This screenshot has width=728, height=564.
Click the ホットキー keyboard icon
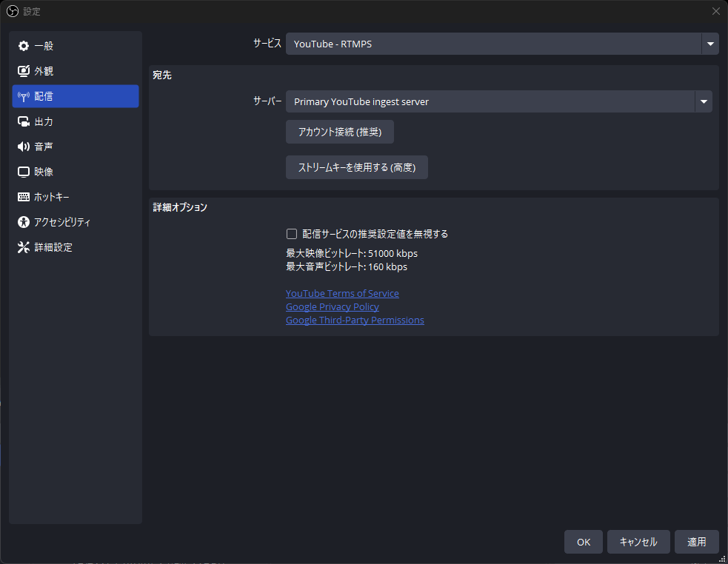(23, 197)
